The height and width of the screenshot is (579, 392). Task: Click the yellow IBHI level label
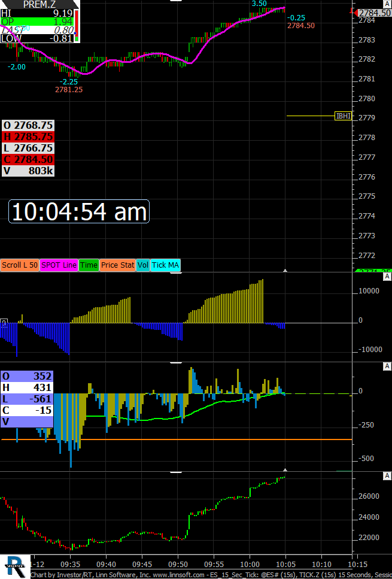(x=344, y=116)
